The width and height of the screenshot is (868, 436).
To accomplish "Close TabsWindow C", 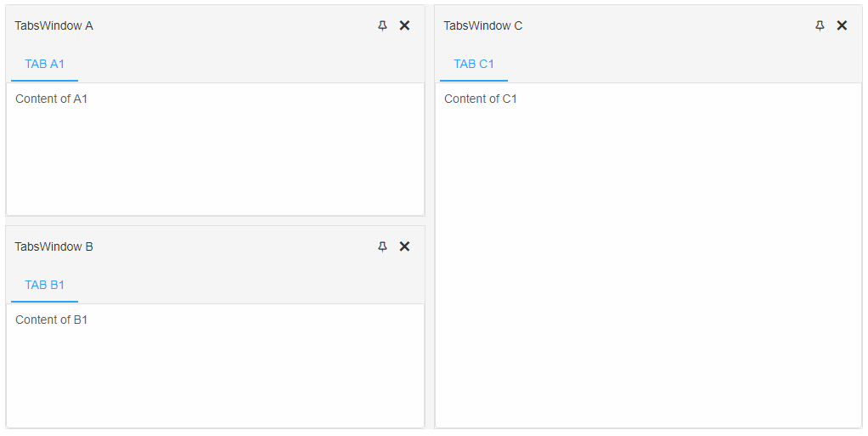I will coord(842,25).
